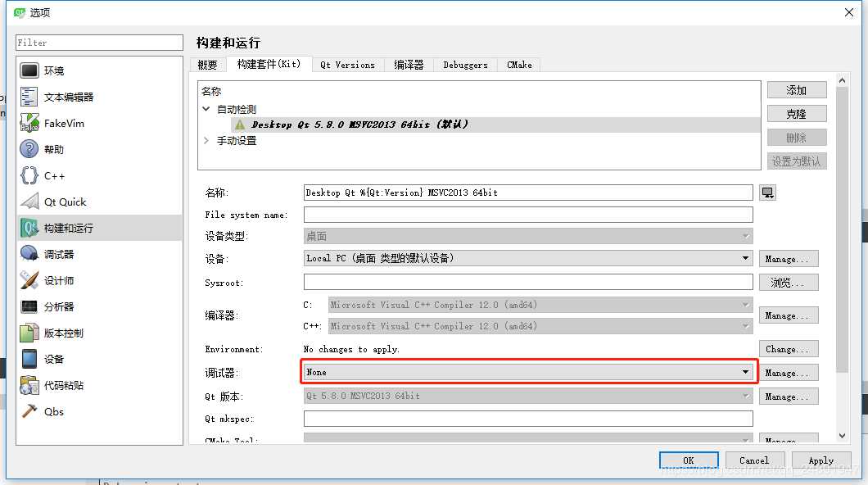Click the 克隆 button
The height and width of the screenshot is (485, 868).
coord(797,114)
